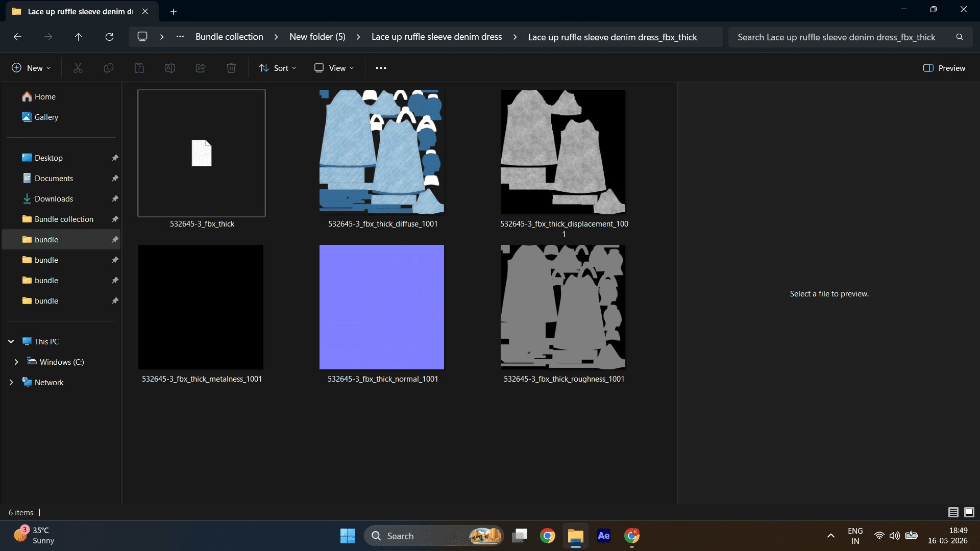This screenshot has height=551, width=980.
Task: Collapse the This PC tree node
Action: click(11, 341)
